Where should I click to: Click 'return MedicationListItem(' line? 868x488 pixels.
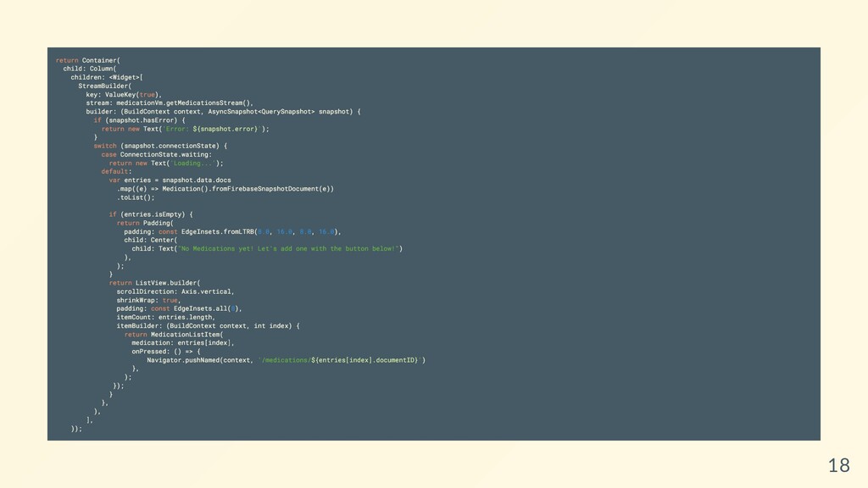pos(174,335)
